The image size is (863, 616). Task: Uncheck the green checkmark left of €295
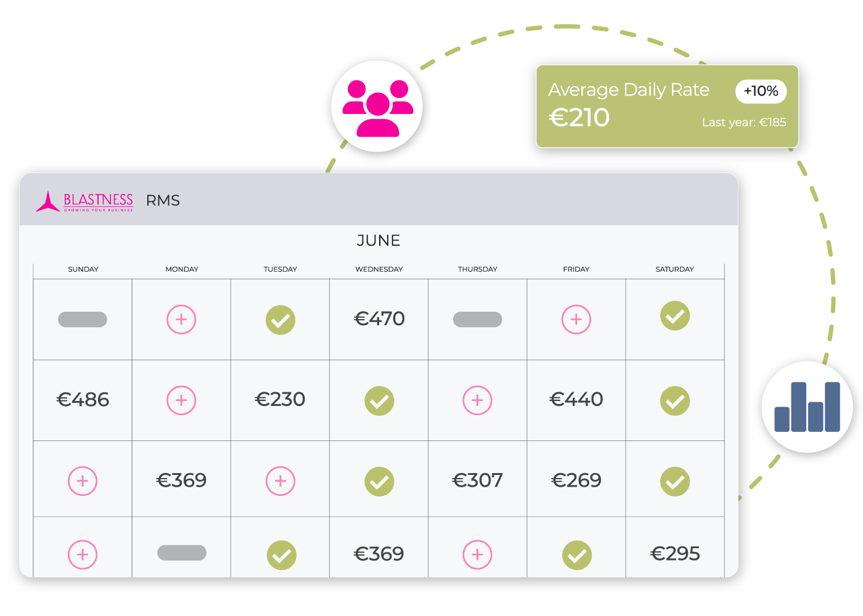coord(577,555)
